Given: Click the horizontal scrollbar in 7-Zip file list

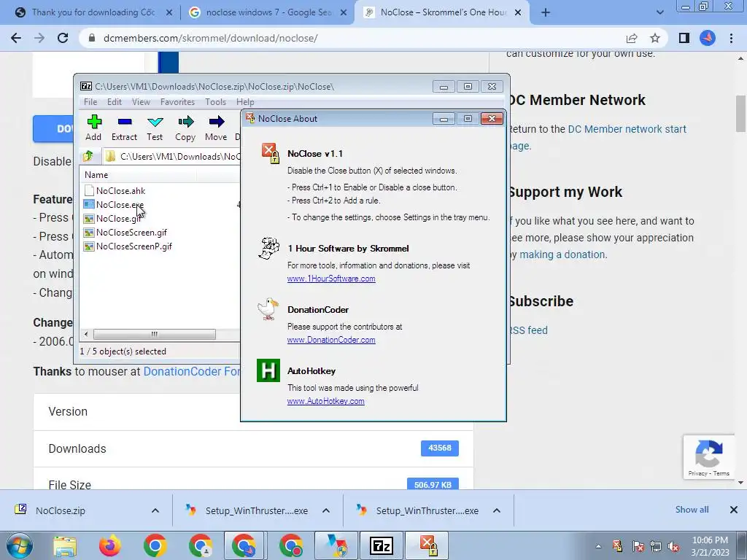Looking at the screenshot, I should pyautogui.click(x=155, y=334).
